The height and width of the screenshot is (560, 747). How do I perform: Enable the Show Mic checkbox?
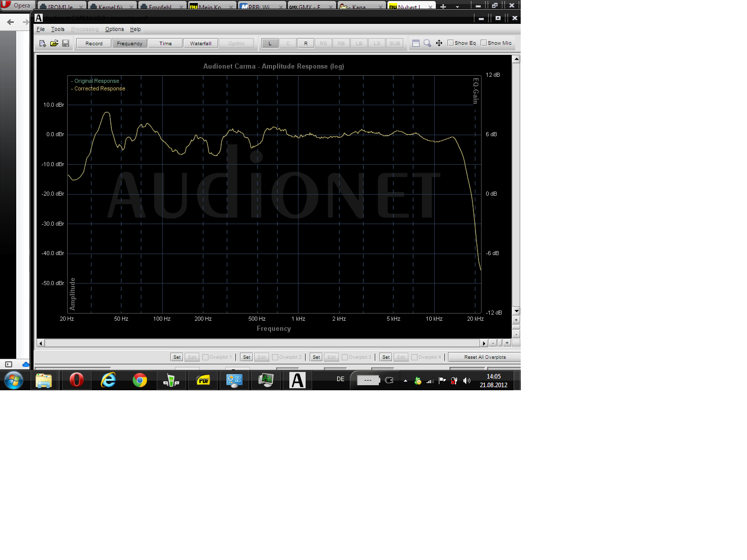tap(484, 43)
